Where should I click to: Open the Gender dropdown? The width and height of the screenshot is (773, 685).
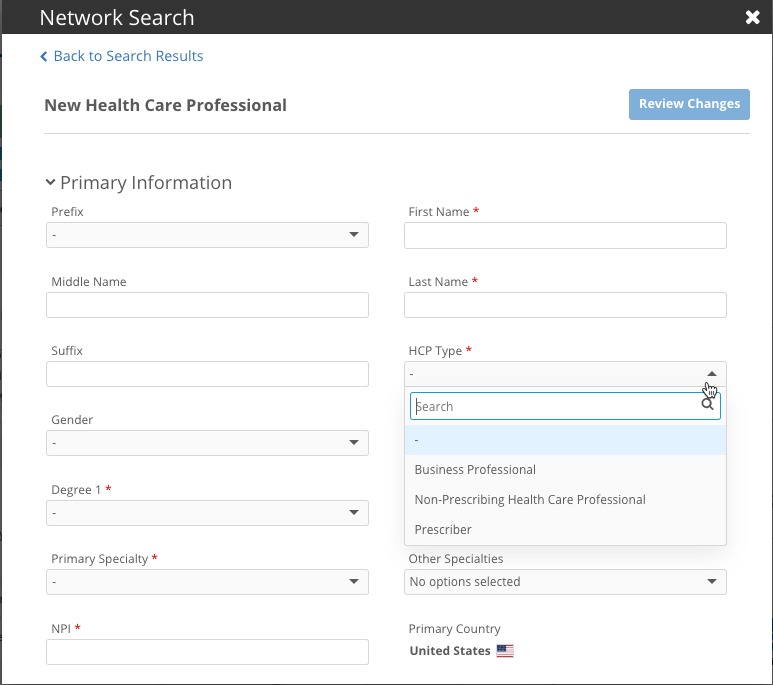pos(207,443)
